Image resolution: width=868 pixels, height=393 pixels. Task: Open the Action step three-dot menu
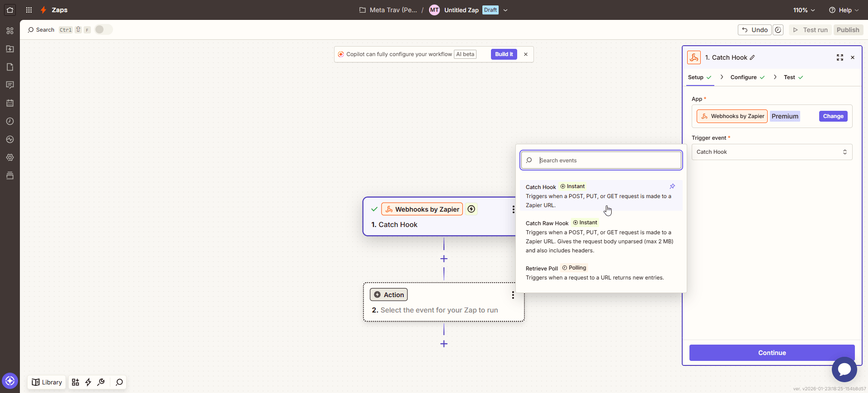513,295
